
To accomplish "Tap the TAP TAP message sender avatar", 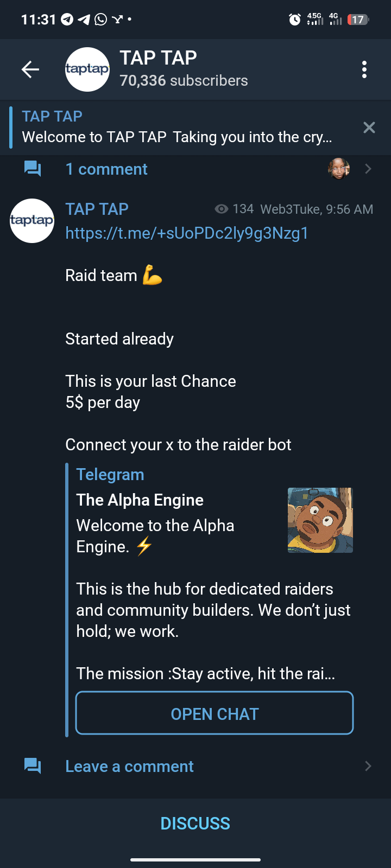I will click(x=32, y=220).
